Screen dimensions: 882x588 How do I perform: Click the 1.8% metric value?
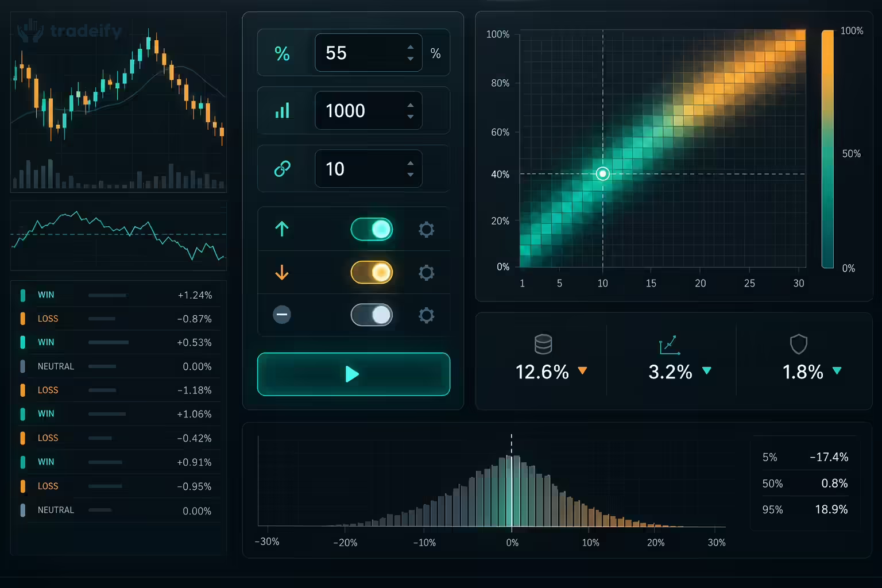803,372
